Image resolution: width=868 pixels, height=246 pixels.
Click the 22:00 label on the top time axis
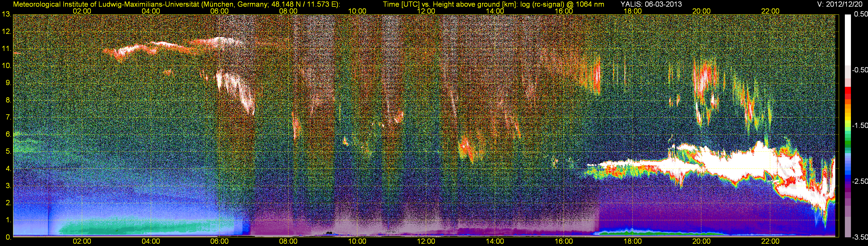tap(770, 11)
